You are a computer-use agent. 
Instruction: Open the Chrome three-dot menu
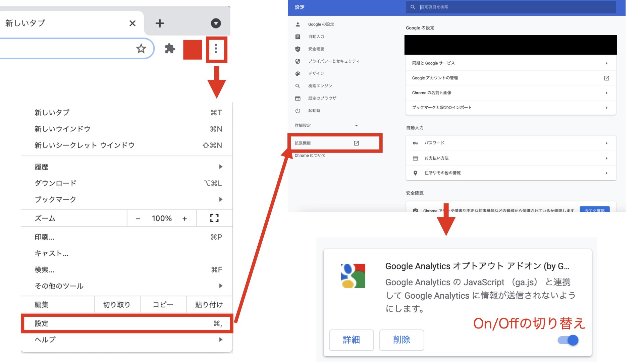point(216,49)
